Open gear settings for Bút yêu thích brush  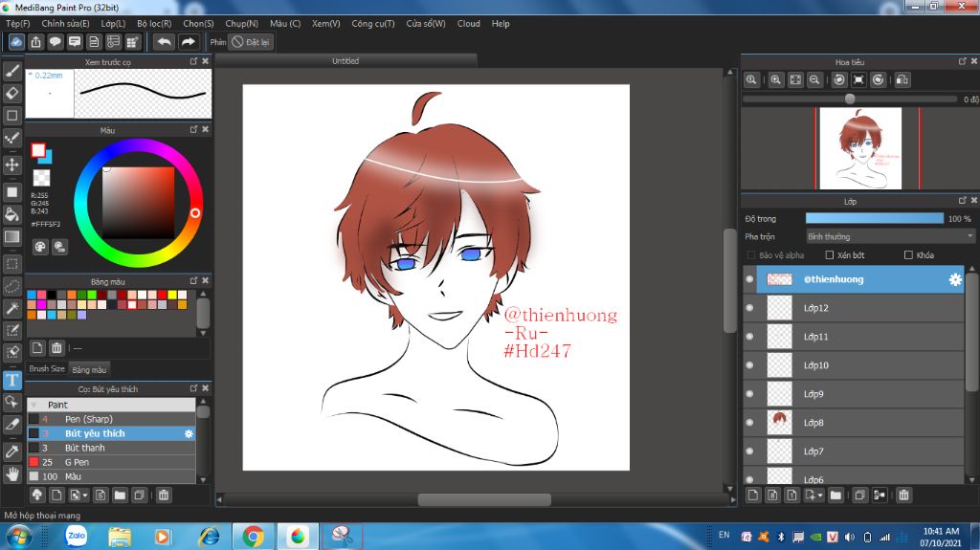tap(189, 433)
